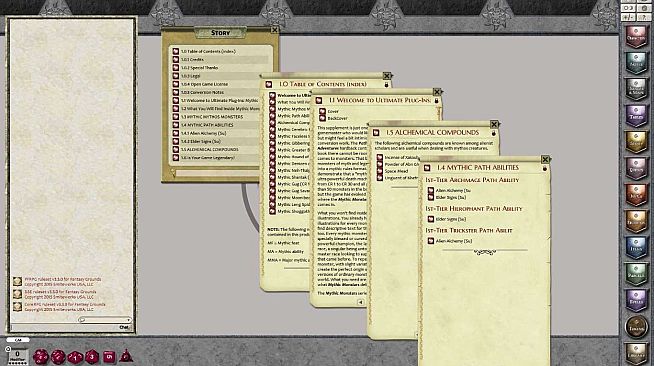Pick the d12 die
This screenshot has width=654, height=366.
58,357
